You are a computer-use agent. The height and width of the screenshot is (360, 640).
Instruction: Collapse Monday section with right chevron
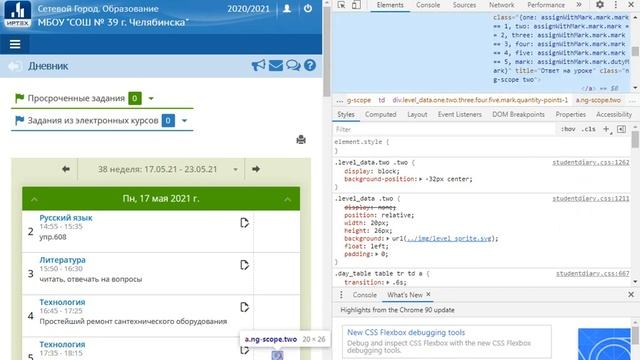tap(287, 199)
